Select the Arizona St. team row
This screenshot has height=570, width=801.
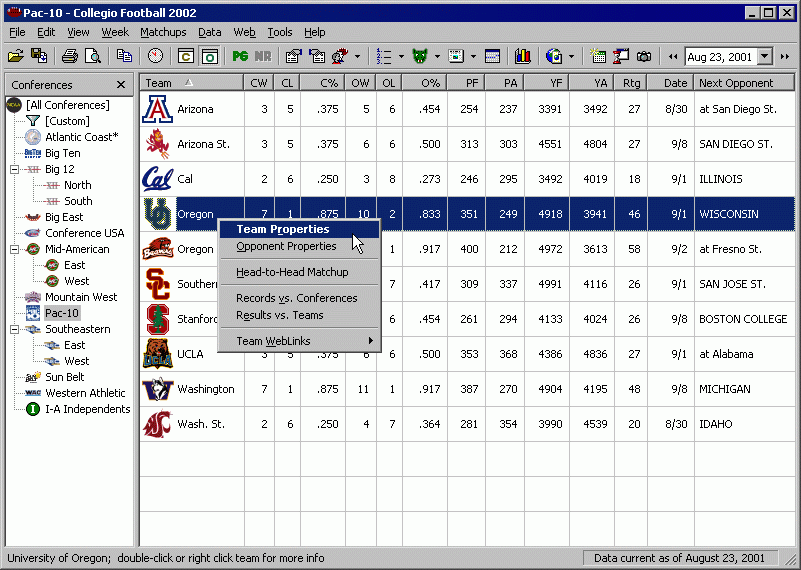[467, 144]
